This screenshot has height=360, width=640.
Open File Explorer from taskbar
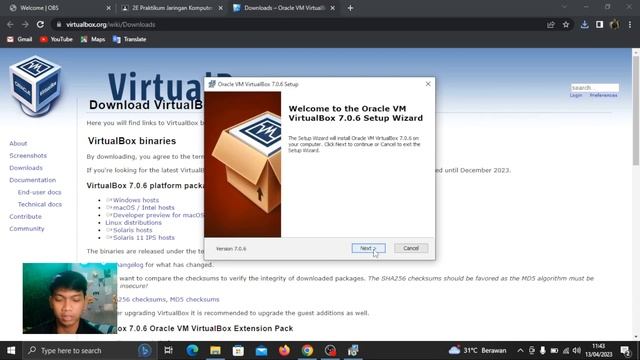[x=215, y=350]
